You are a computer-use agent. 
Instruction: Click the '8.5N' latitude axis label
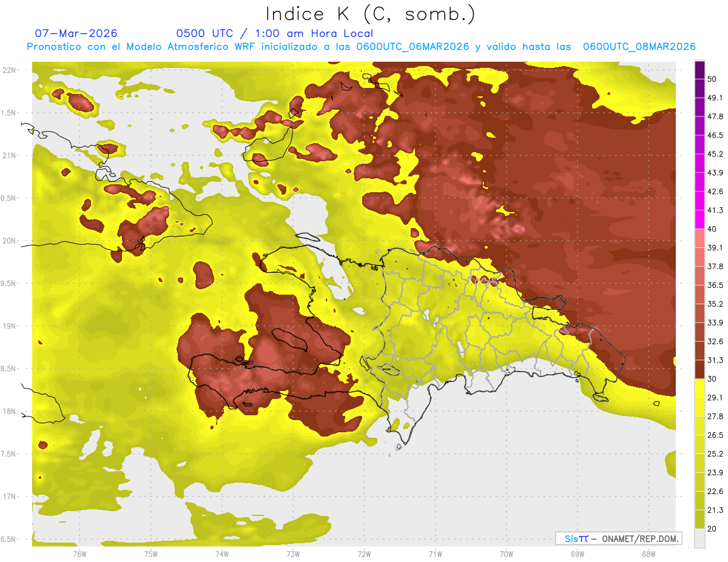8,369
